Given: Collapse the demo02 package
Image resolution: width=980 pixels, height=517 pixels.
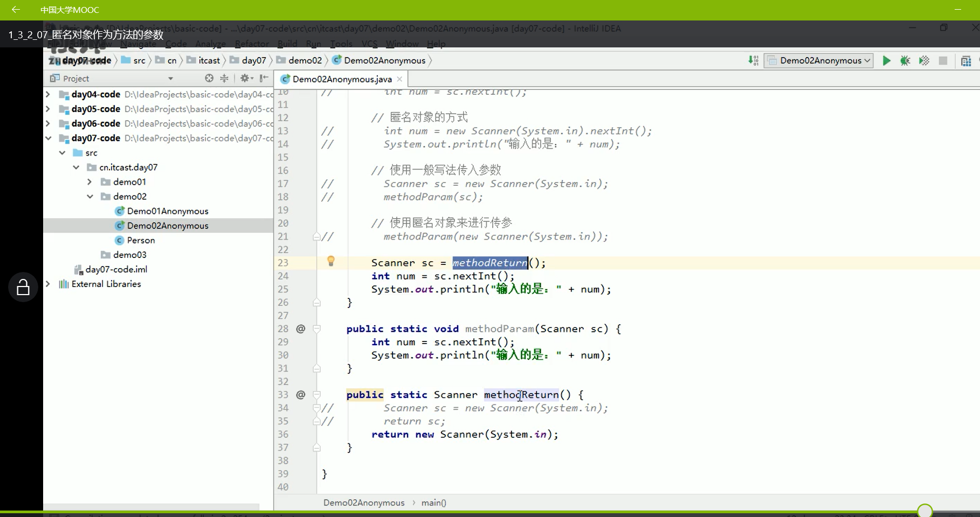Looking at the screenshot, I should point(89,197).
